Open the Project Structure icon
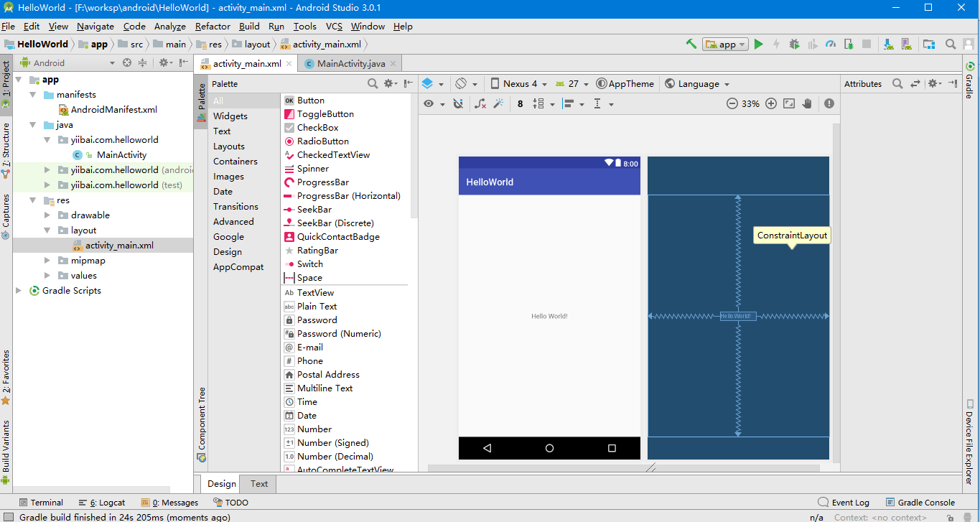980x522 pixels. pyautogui.click(x=929, y=44)
